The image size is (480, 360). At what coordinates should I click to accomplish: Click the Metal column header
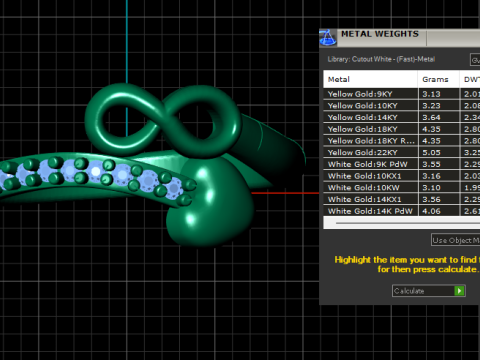(x=370, y=79)
